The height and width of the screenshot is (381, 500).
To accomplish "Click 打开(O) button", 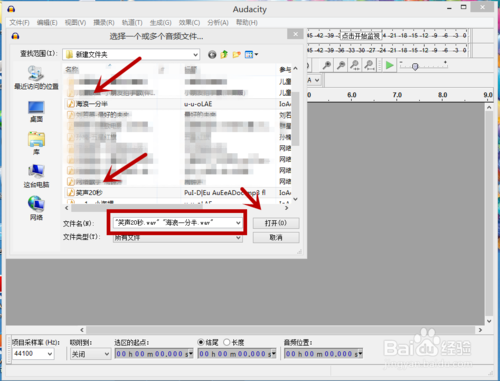I will 276,223.
